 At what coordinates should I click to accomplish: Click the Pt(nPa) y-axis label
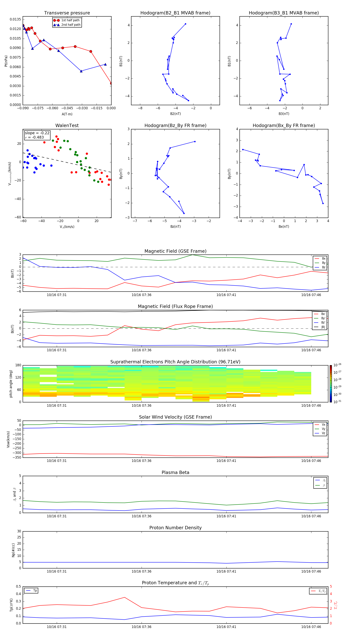point(6,61)
